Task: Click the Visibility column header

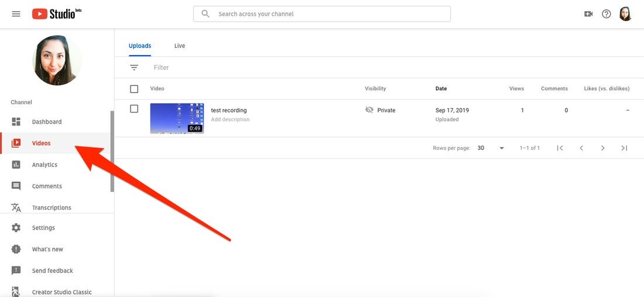Action: (375, 88)
